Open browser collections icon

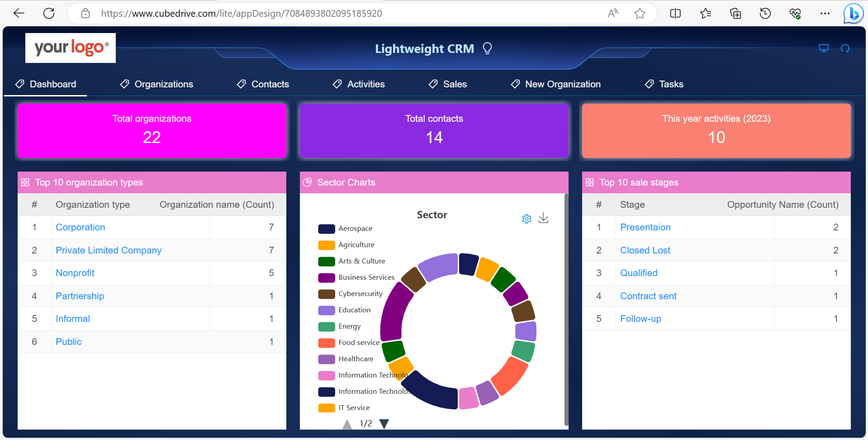[735, 14]
